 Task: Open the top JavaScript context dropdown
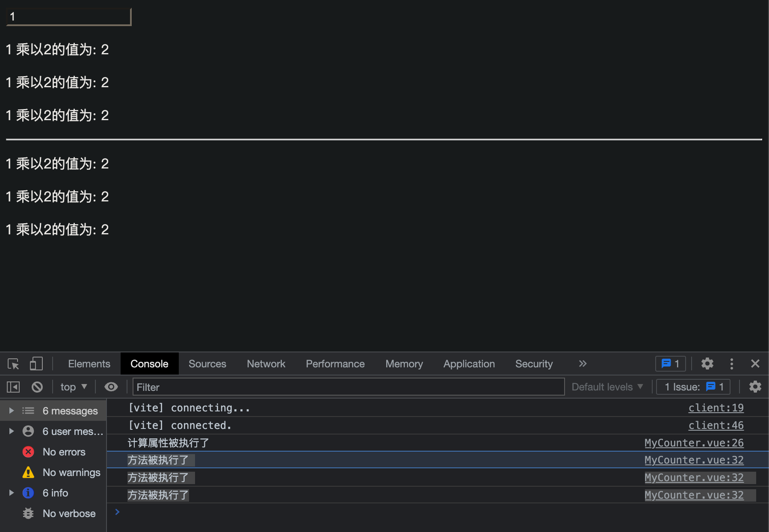click(x=74, y=387)
